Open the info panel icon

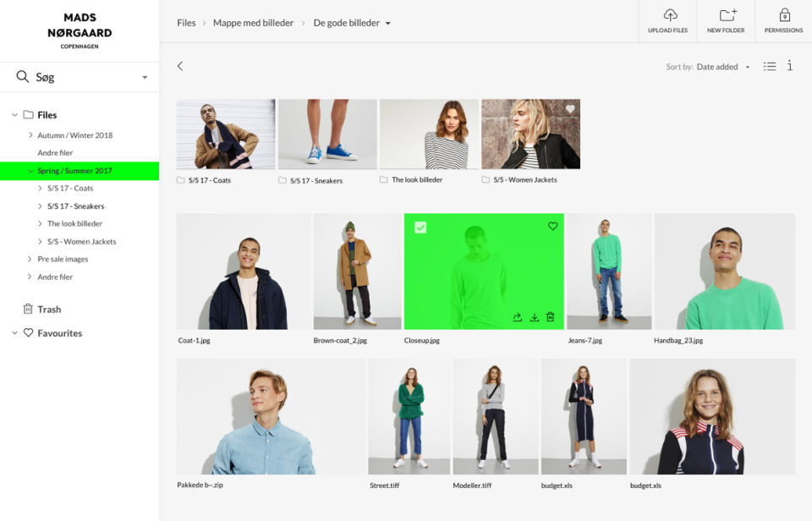point(790,65)
